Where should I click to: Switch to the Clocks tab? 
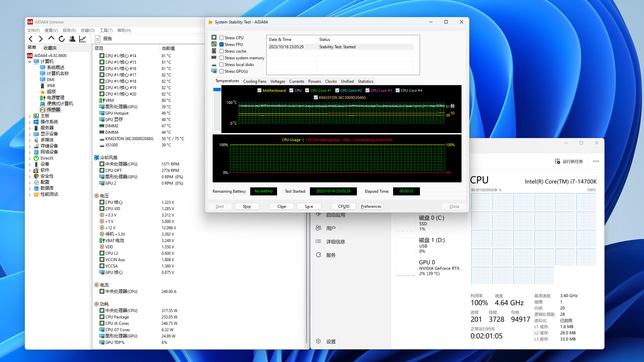[331, 81]
